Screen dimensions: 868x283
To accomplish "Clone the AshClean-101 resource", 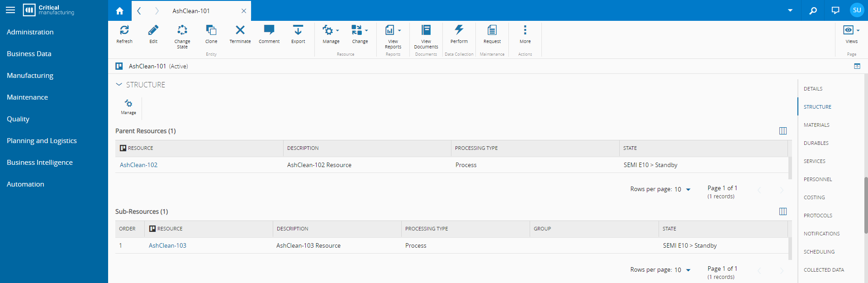I will point(211,30).
